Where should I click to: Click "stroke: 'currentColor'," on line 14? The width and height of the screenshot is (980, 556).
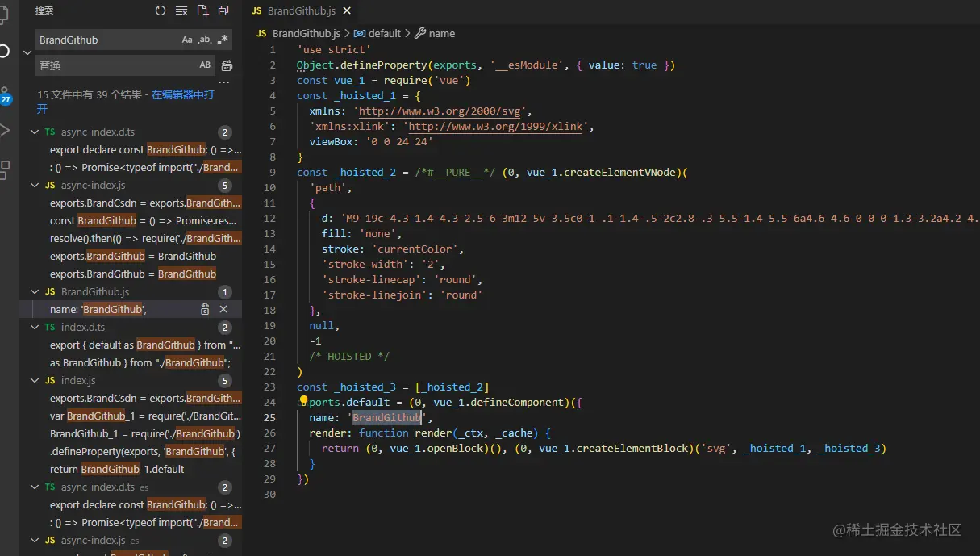click(392, 249)
